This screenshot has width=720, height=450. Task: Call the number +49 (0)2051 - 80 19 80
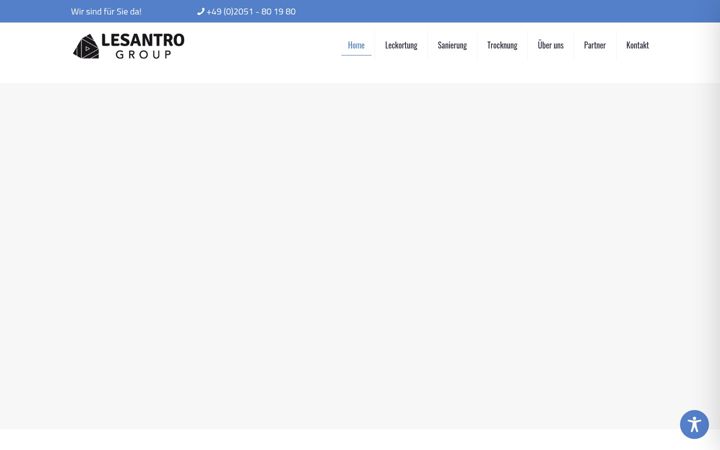click(x=251, y=11)
